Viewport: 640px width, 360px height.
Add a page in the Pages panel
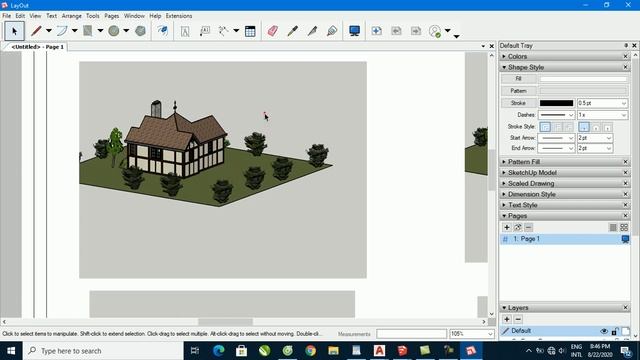coord(507,227)
